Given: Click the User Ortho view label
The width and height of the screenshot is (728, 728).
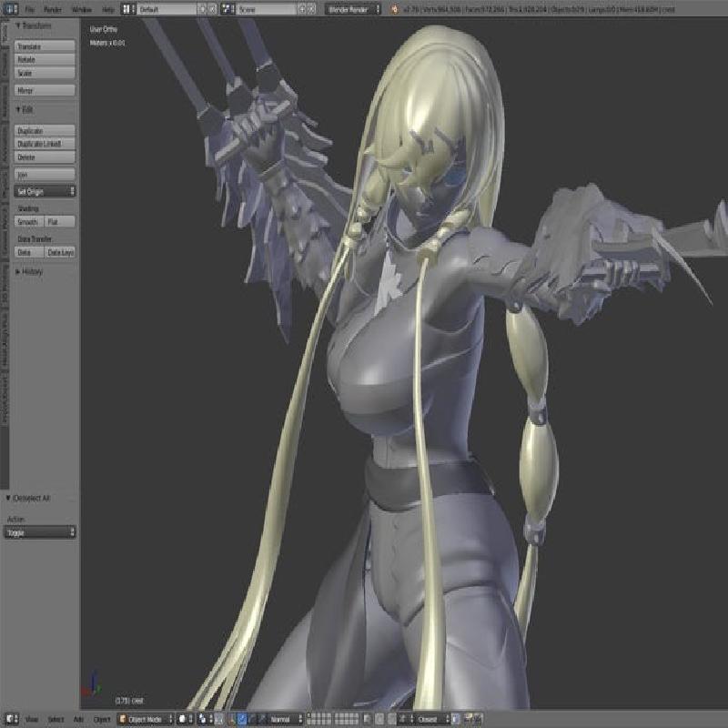Looking at the screenshot, I should click(104, 29).
